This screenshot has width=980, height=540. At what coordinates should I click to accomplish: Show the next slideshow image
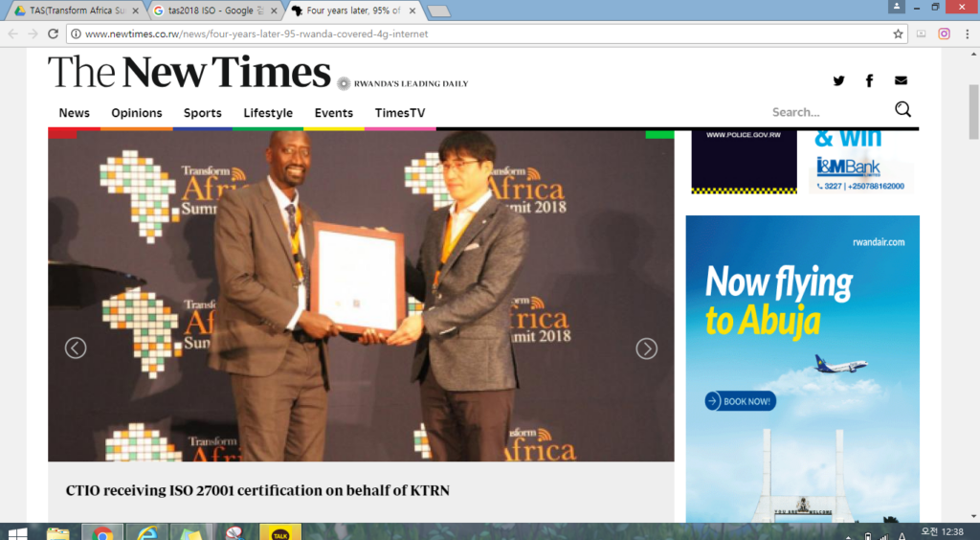[x=647, y=349]
